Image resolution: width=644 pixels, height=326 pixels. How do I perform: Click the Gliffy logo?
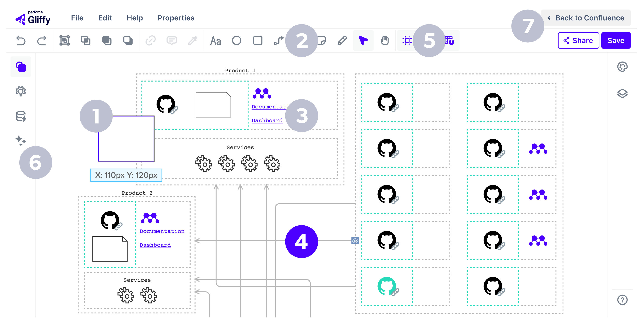[33, 18]
